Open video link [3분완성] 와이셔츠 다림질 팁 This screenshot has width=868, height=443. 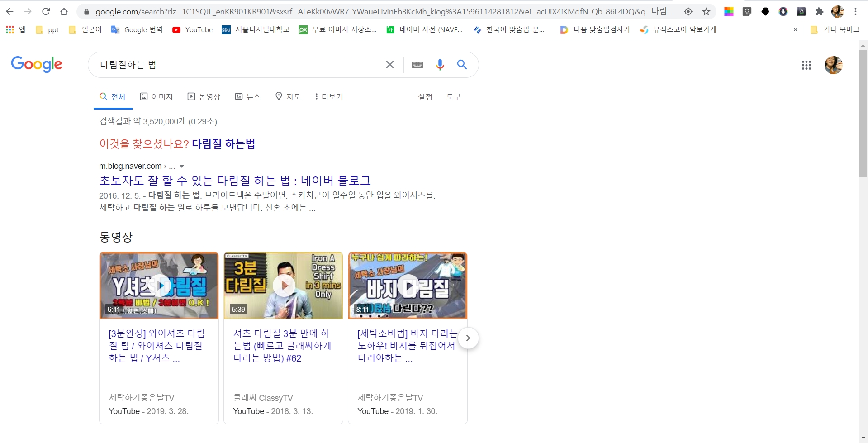157,346
